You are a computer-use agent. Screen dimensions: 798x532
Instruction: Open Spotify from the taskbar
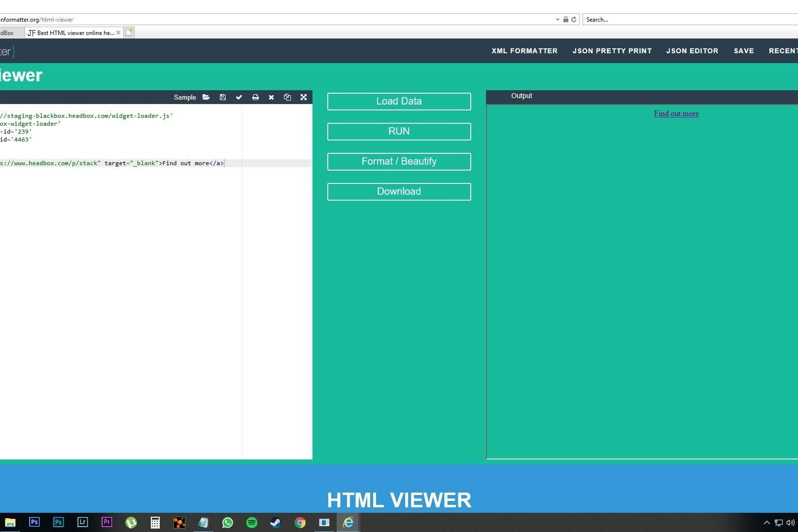click(251, 523)
